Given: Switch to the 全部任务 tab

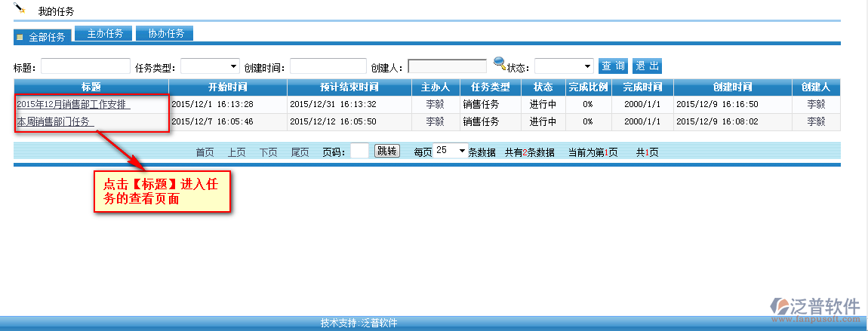Looking at the screenshot, I should click(43, 36).
